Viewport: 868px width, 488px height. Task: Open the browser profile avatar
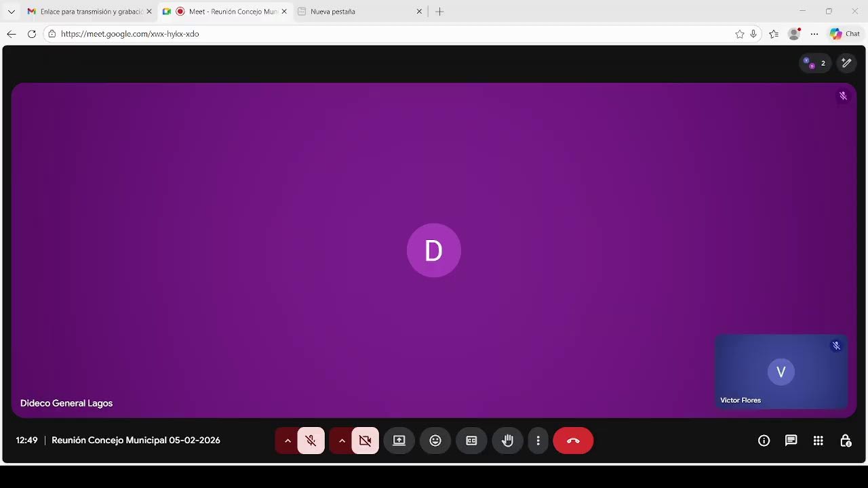794,34
